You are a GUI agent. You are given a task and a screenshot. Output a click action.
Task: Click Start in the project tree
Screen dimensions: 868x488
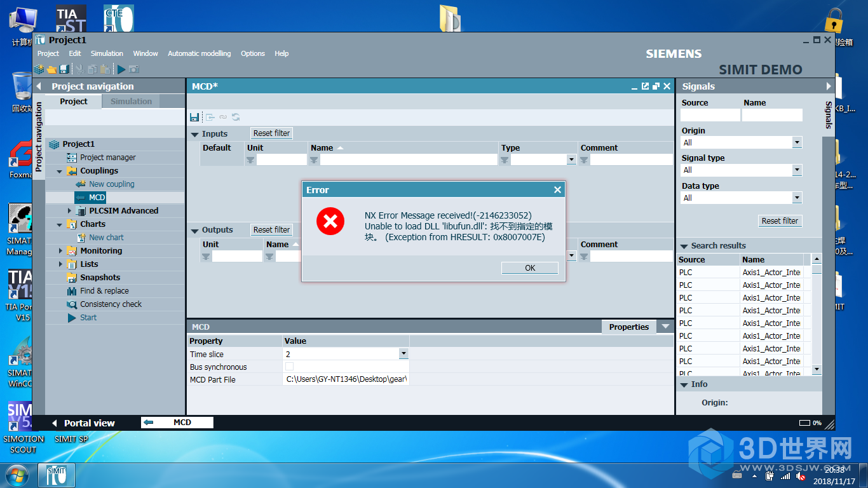click(x=88, y=318)
